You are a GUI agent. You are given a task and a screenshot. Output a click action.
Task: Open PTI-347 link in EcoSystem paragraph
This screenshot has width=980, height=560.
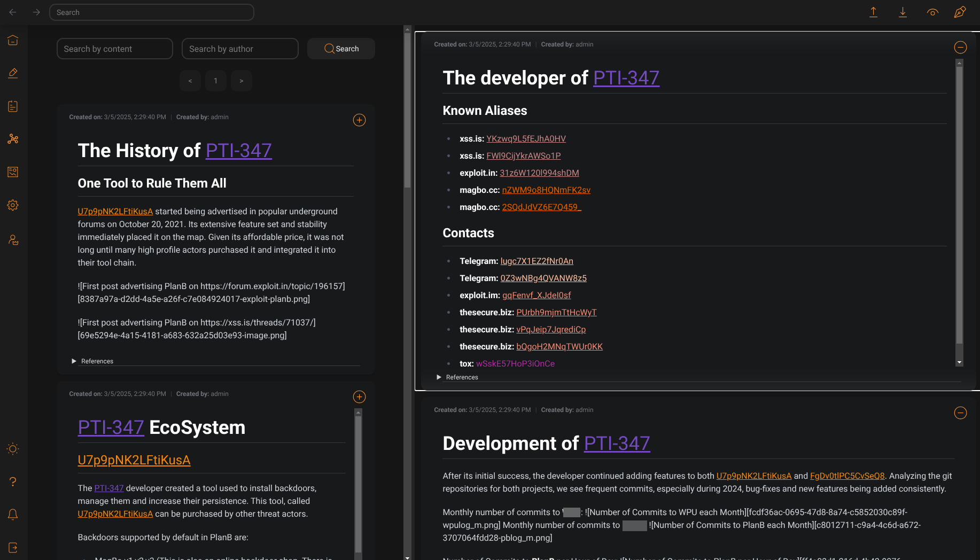109,488
